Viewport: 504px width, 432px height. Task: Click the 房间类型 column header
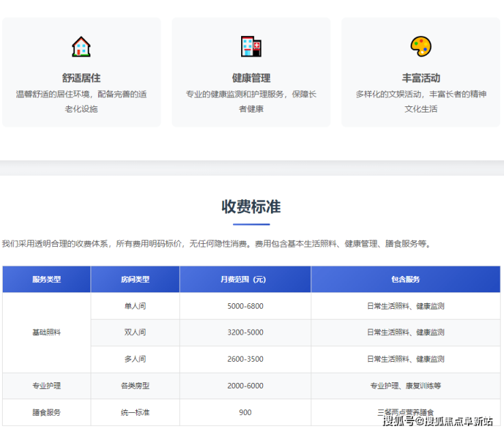(135, 279)
